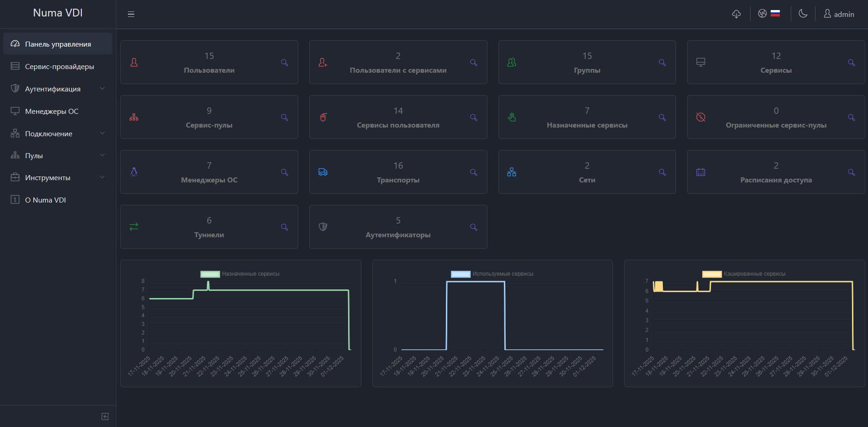The width and height of the screenshot is (868, 427).
Task: Expand the Подключение sidebar submenu
Action: point(58,134)
